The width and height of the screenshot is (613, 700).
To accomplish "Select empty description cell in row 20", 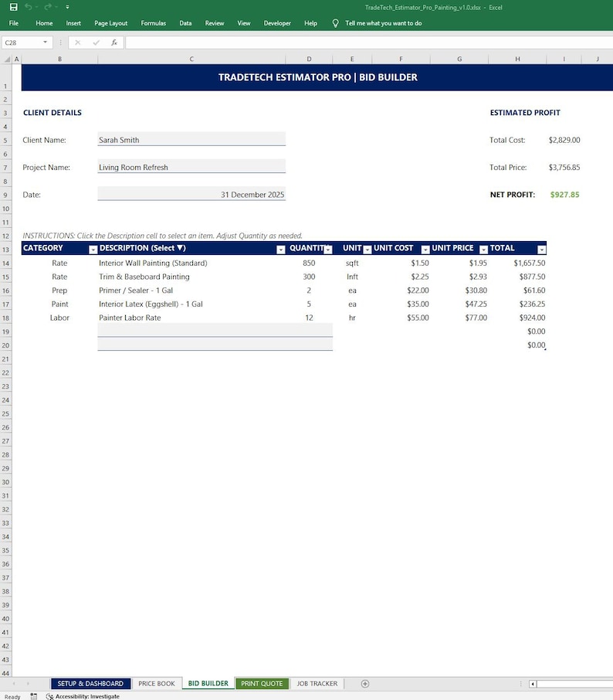I will coord(191,344).
